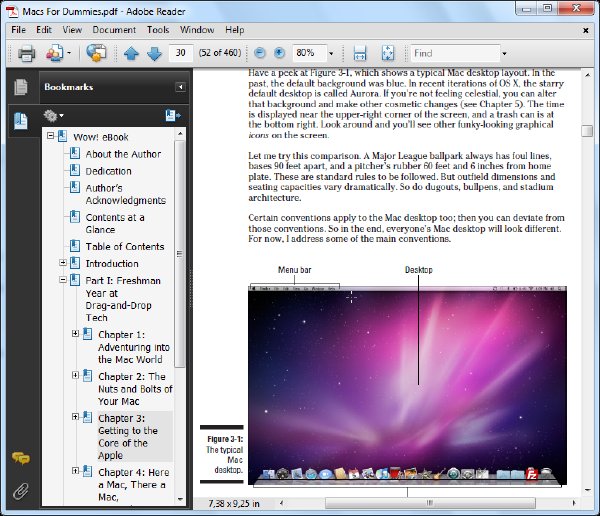Go to previous page with up arrow

[131, 53]
